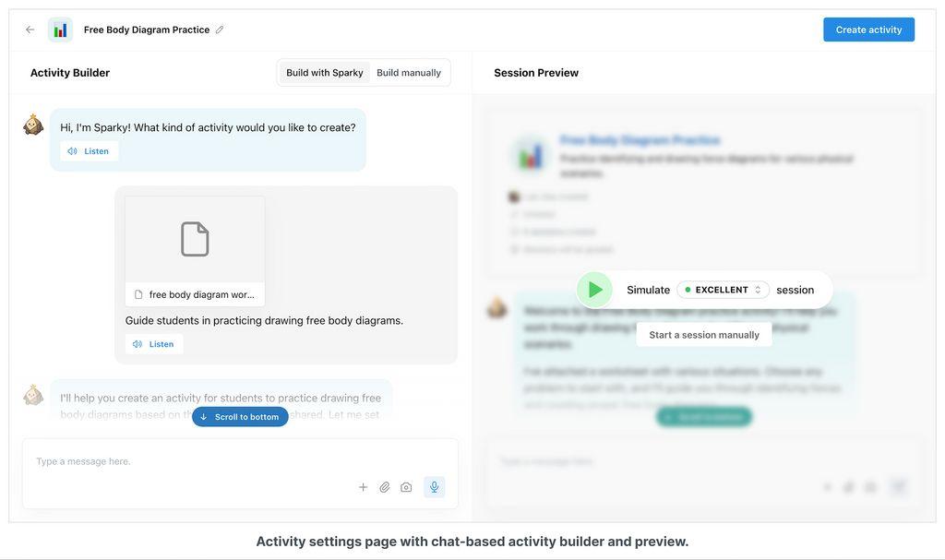Click the Type a message here field
Screen dimensions: 945x560
click(x=240, y=461)
